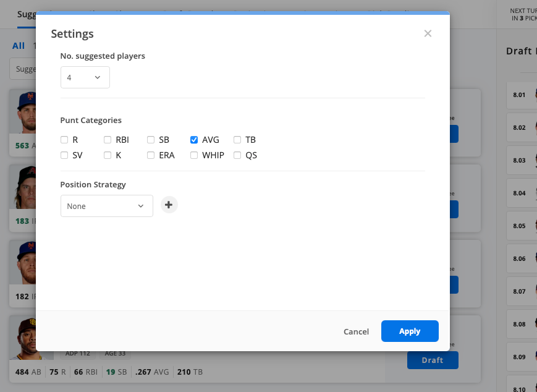Check the ERA punt category
The image size is (537, 392).
[x=151, y=155]
